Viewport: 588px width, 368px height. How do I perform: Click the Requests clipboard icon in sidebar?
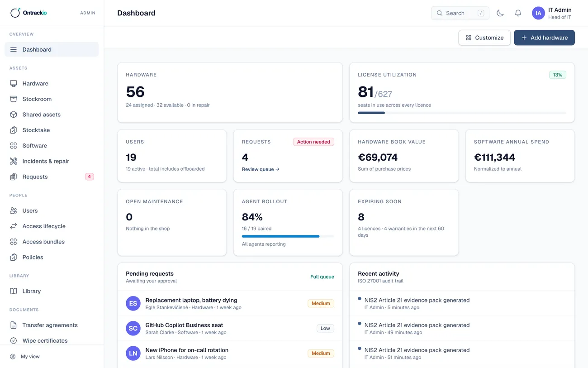(14, 177)
